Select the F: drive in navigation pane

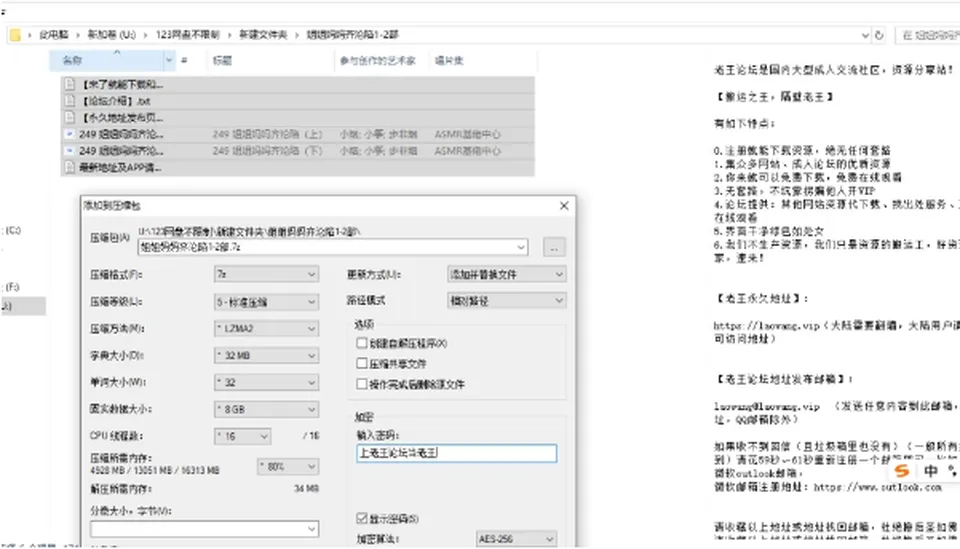pos(11,286)
